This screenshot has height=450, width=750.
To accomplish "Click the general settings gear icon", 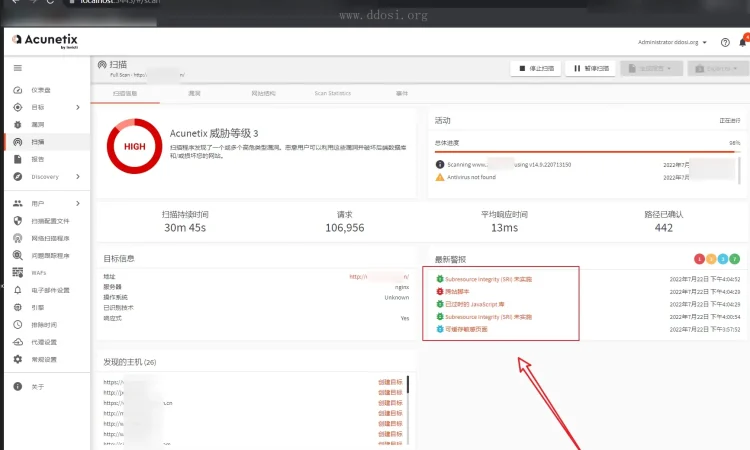I will 18,359.
